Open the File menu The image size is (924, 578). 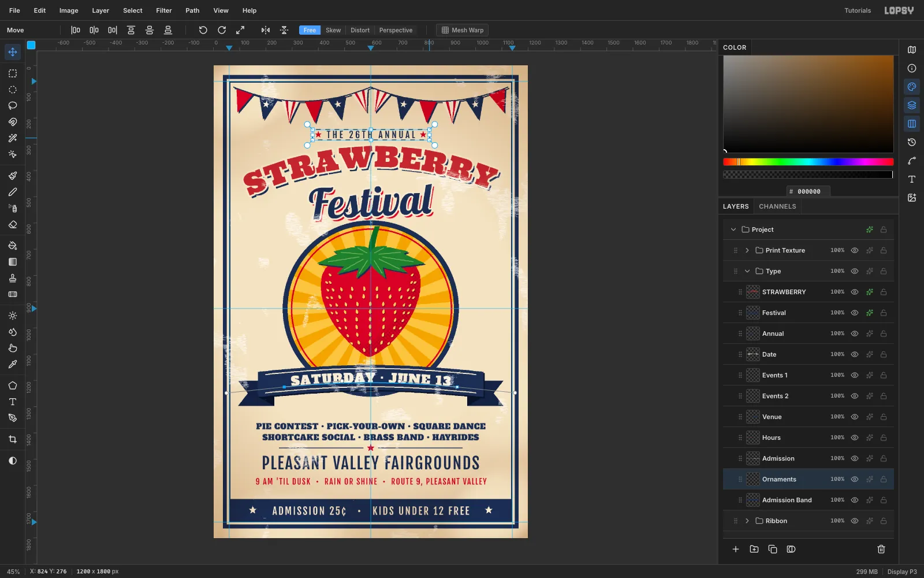coord(14,10)
